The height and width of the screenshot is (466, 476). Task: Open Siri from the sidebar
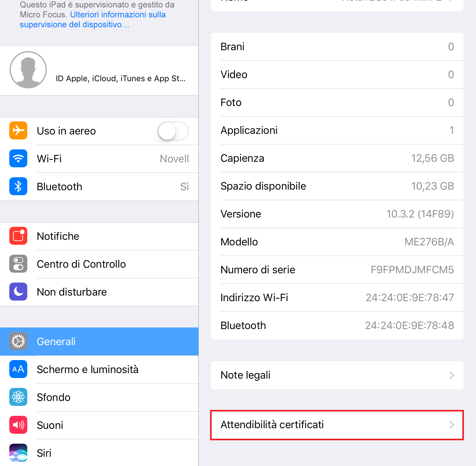[99, 453]
